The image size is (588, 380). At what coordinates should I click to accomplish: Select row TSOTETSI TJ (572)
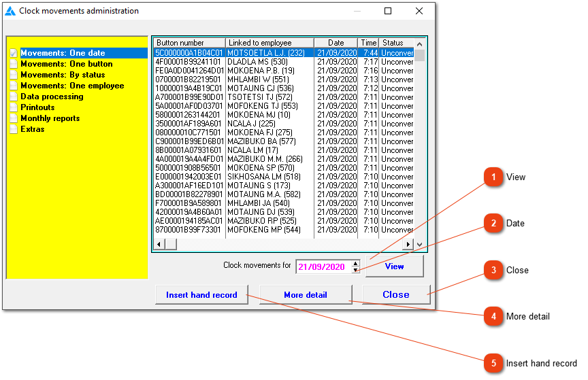click(284, 97)
